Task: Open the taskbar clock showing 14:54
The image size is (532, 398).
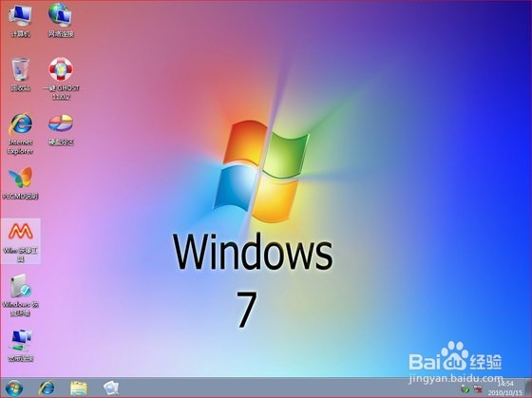Action: click(505, 388)
